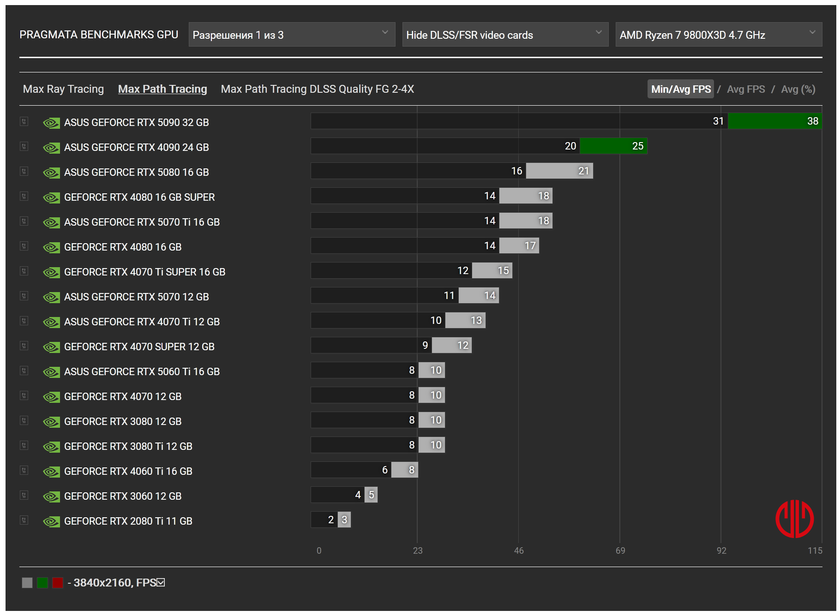Click the small icon beside RTX 3060 12 GB
840x616 pixels.
[24, 496]
